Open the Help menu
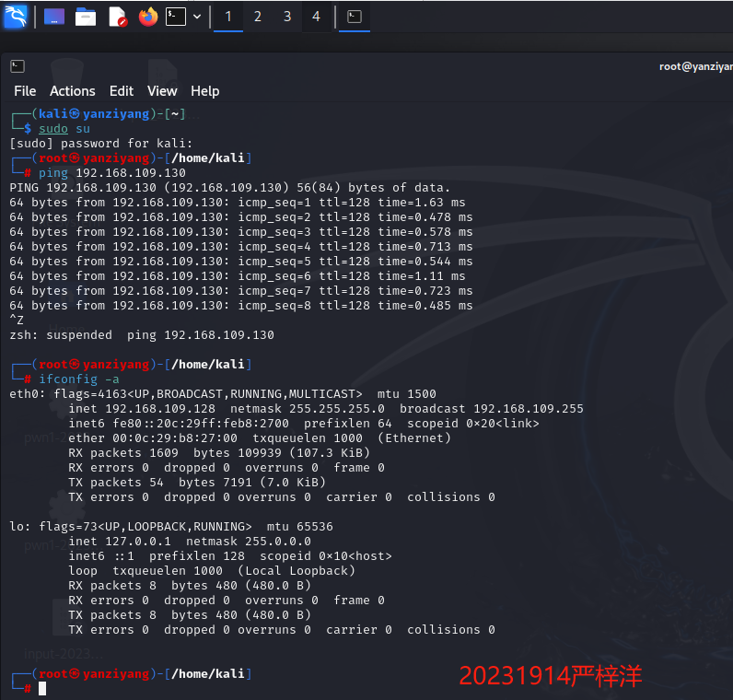The image size is (733, 700). [204, 91]
